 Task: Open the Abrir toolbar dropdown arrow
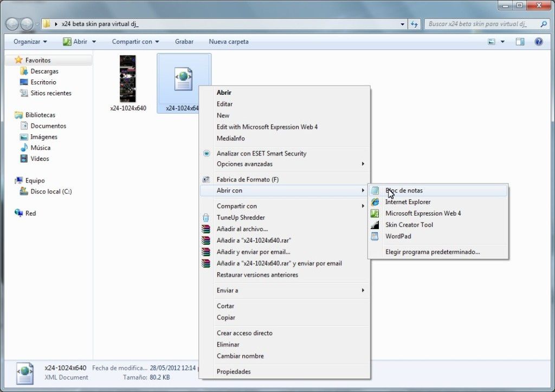click(x=94, y=42)
